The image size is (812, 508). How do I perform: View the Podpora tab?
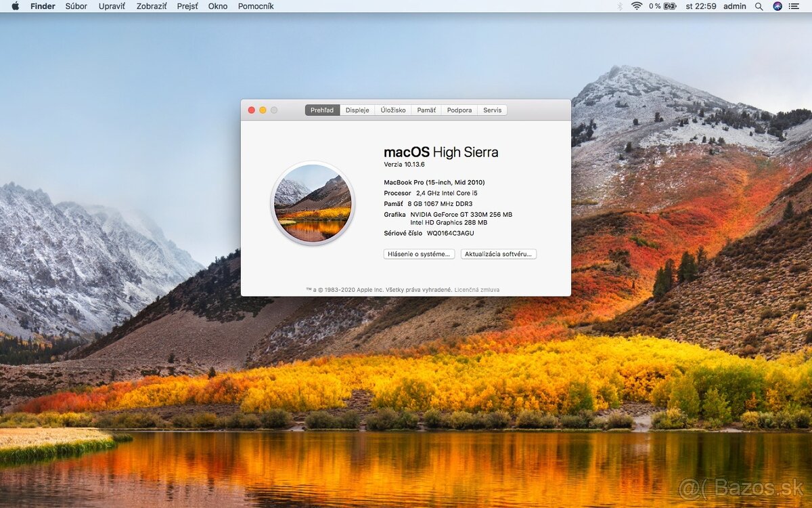(x=459, y=110)
